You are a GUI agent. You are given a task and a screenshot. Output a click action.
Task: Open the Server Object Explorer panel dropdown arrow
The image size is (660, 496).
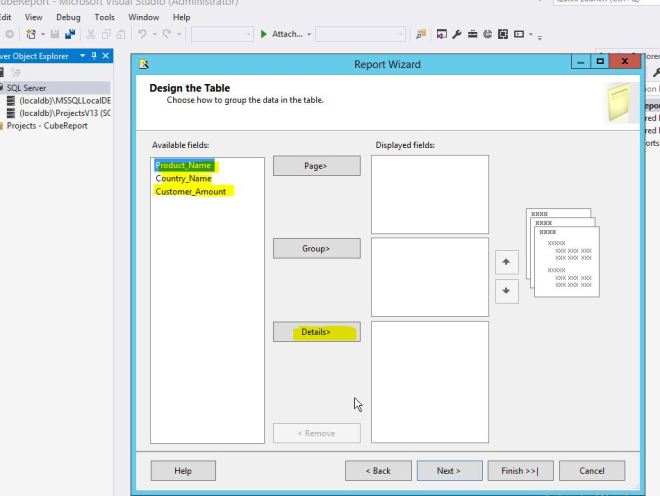[81, 56]
